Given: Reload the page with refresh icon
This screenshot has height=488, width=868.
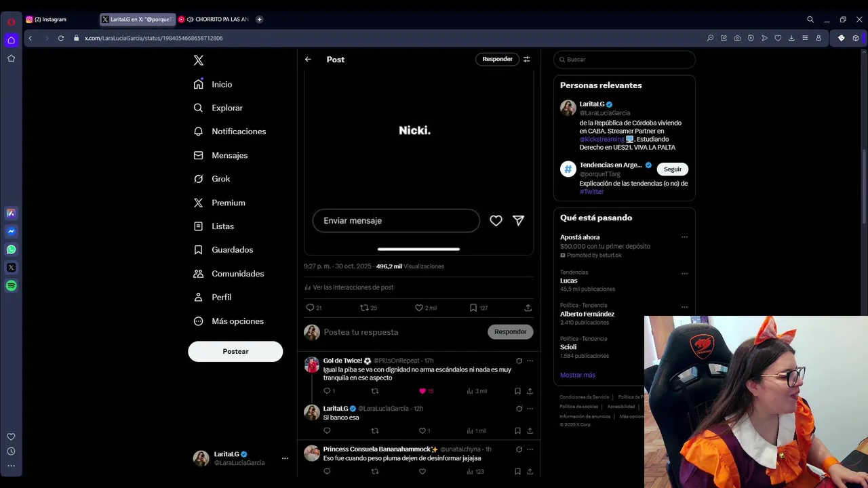Looking at the screenshot, I should click(x=60, y=38).
